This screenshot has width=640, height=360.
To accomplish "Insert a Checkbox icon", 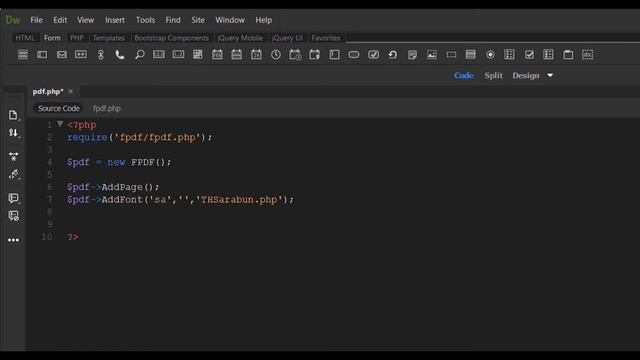I will click(529, 55).
